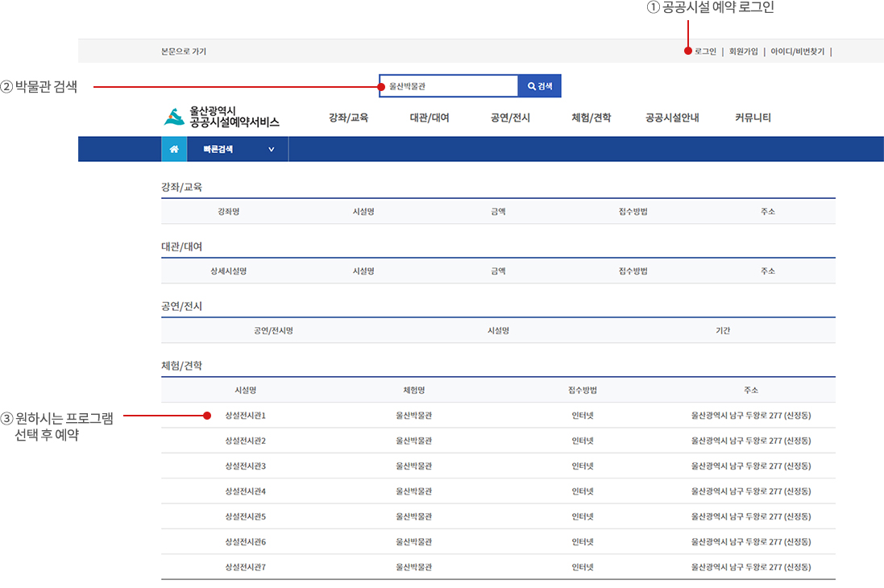Select the 상설전시관1 row

point(498,416)
